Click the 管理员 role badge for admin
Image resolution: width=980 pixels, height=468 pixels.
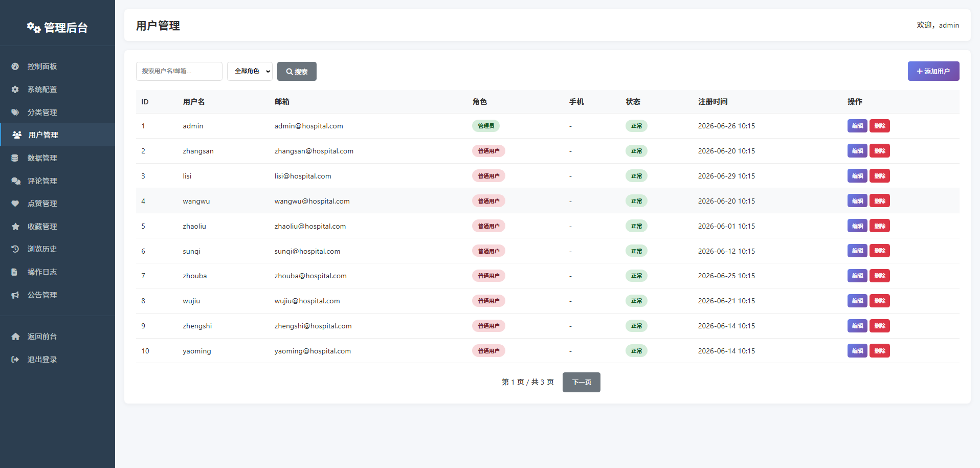(x=486, y=126)
